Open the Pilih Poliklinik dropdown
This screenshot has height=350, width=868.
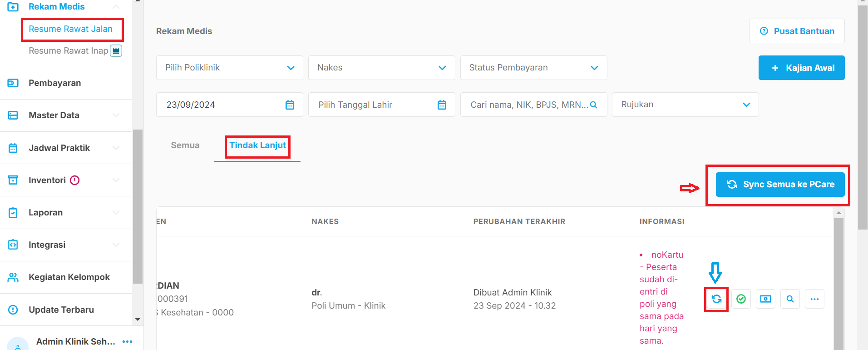point(230,68)
